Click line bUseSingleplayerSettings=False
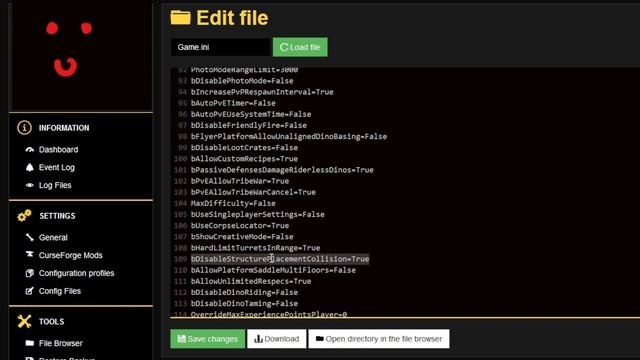This screenshot has height=360, width=640. click(258, 214)
